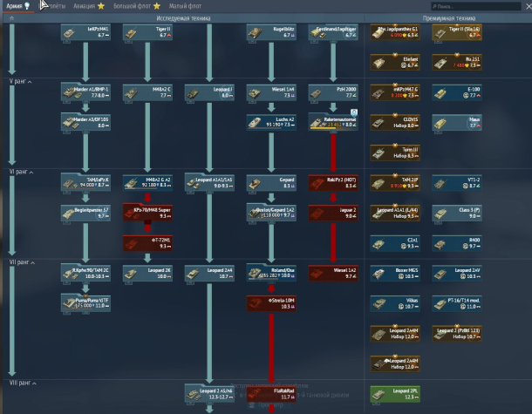The height and width of the screenshot is (414, 532).
Task: Choose the Strela-10M vehicle card
Action: [x=270, y=303]
